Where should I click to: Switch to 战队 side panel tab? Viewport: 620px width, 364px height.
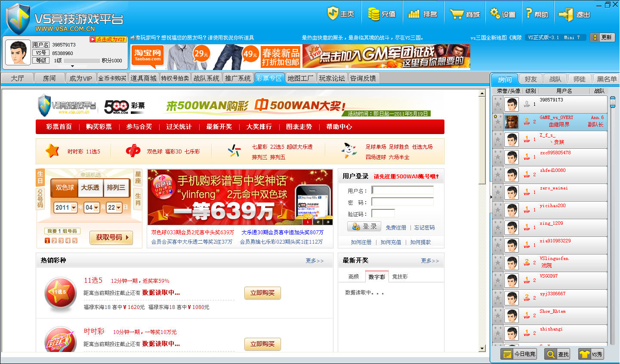click(555, 79)
